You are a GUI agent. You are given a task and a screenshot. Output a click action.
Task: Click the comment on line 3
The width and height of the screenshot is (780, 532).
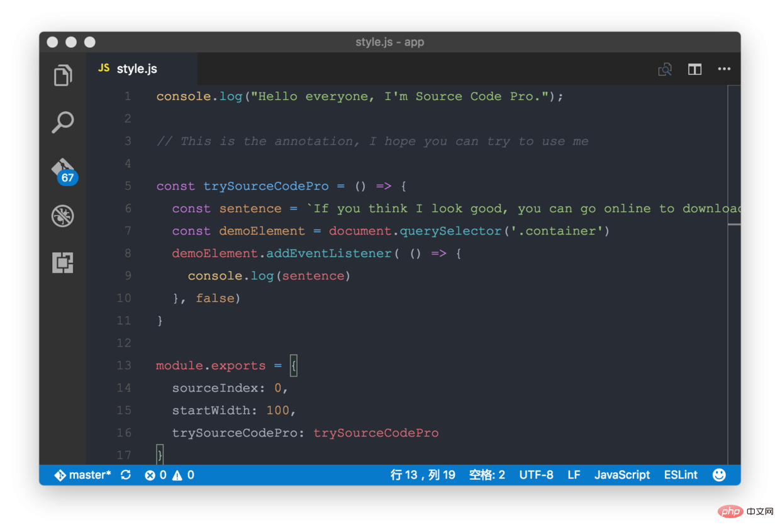[372, 141]
